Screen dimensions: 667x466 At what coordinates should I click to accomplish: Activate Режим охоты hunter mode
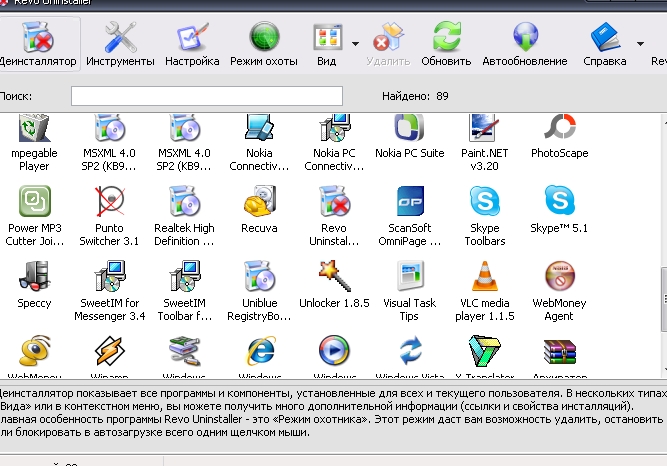click(264, 45)
